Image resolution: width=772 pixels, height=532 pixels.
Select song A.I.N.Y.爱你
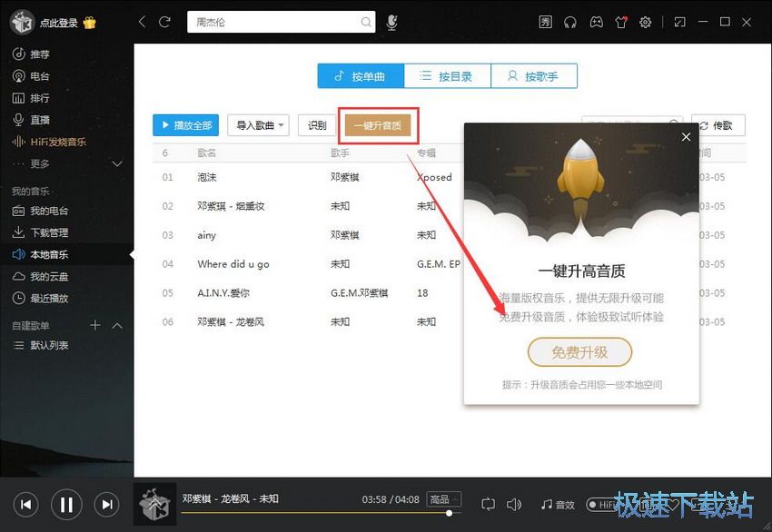point(223,293)
